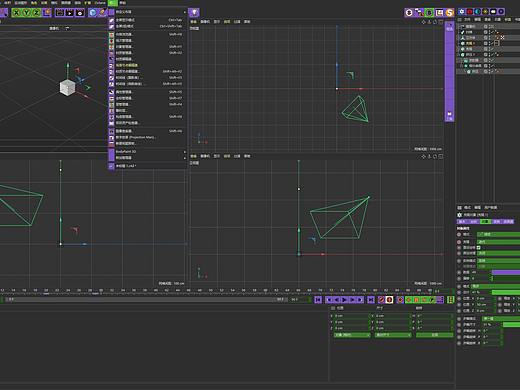Toggle position keyframe recording icon
The width and height of the screenshot is (520, 390).
coord(409,300)
